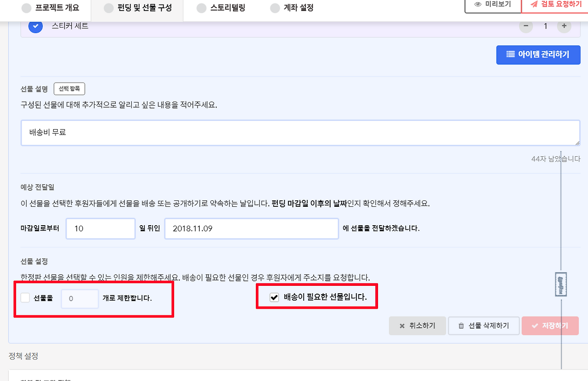Delete the reward via 선물 삭제하기
This screenshot has width=588, height=381.
tap(484, 326)
